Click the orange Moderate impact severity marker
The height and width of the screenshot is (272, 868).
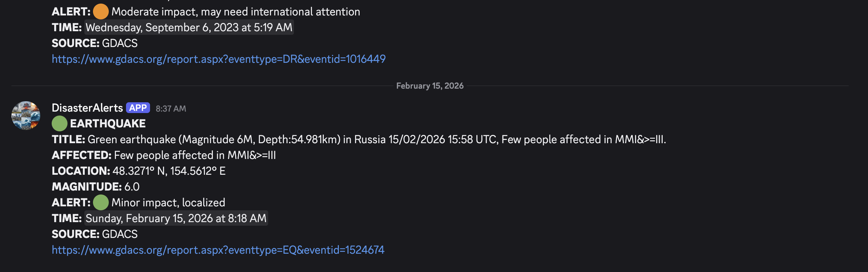click(101, 11)
